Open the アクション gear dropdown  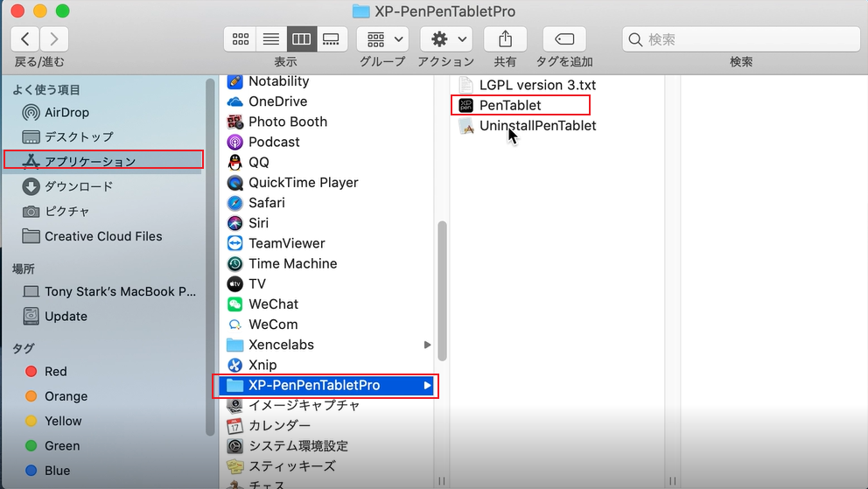coord(446,38)
